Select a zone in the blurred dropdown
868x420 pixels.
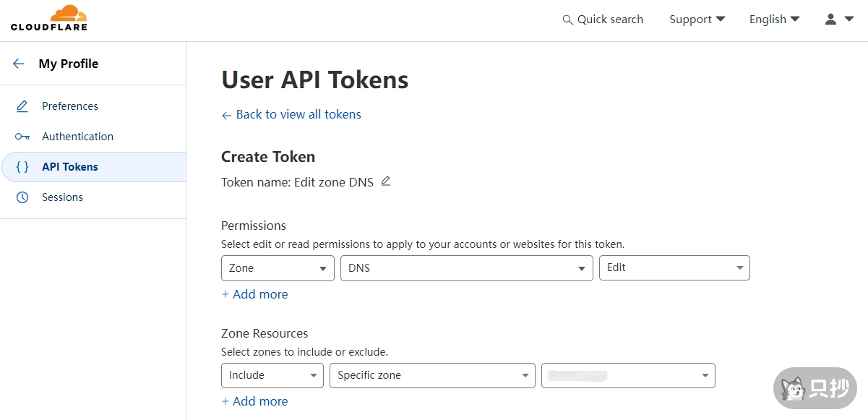point(628,375)
